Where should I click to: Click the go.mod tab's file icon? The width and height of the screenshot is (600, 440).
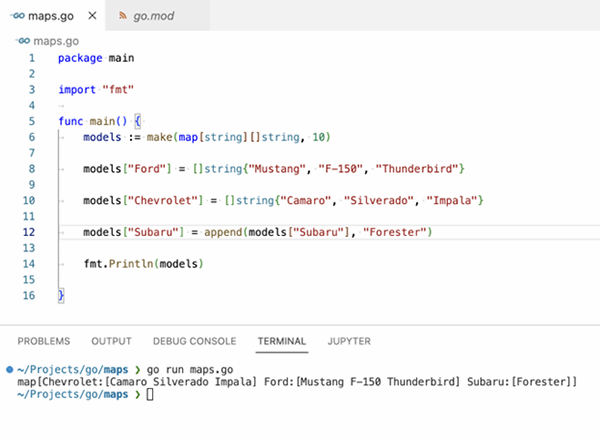[123, 16]
